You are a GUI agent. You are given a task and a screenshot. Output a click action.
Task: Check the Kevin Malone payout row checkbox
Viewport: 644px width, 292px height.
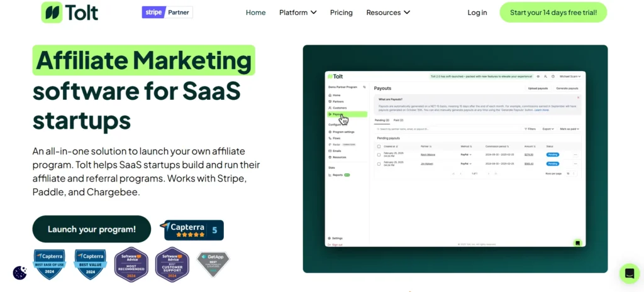pyautogui.click(x=379, y=154)
